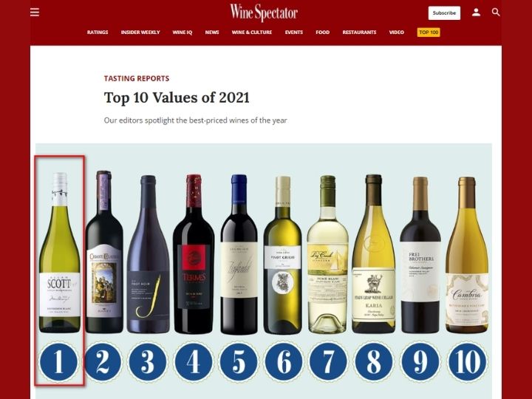
Task: Click the number 7 badge
Action: pyautogui.click(x=328, y=361)
